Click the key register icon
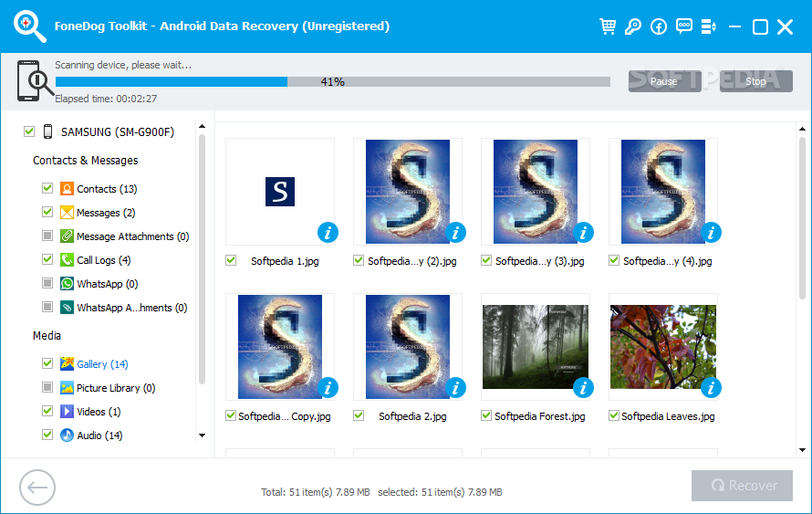The height and width of the screenshot is (514, 812). (x=633, y=26)
